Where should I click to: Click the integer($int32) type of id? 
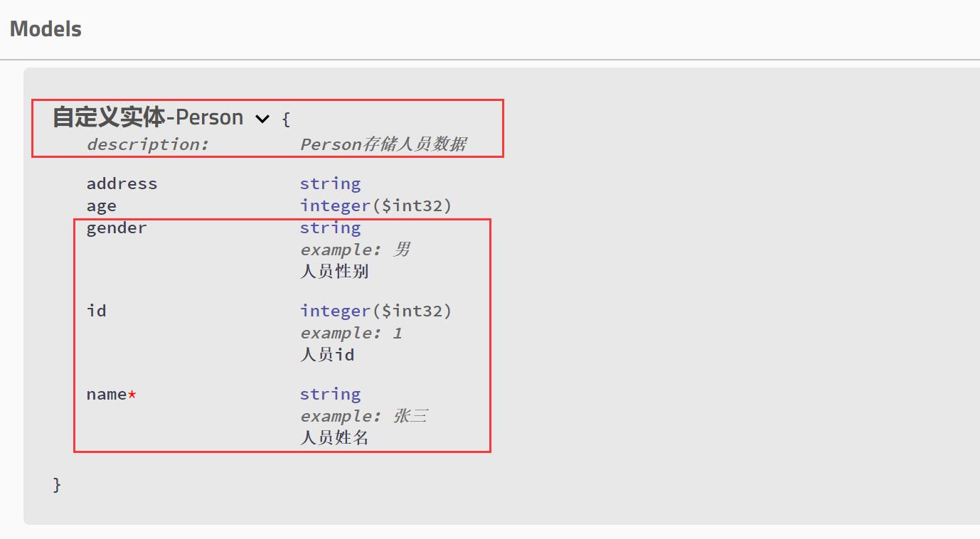376,311
